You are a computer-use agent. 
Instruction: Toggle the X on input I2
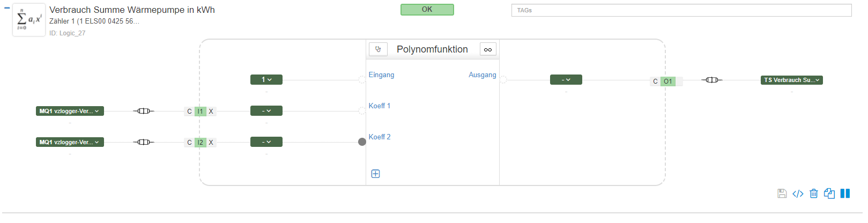tap(211, 143)
